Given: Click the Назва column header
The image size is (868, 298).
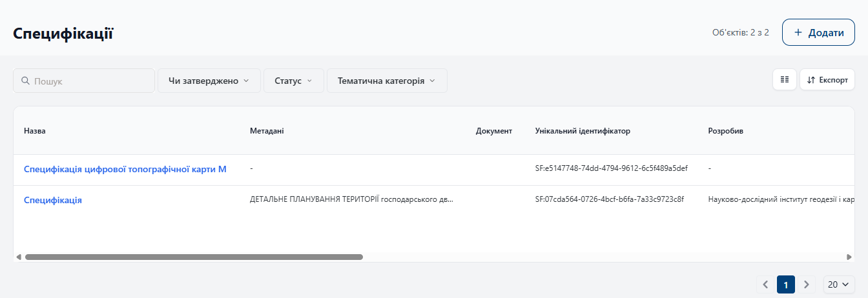Looking at the screenshot, I should [35, 131].
